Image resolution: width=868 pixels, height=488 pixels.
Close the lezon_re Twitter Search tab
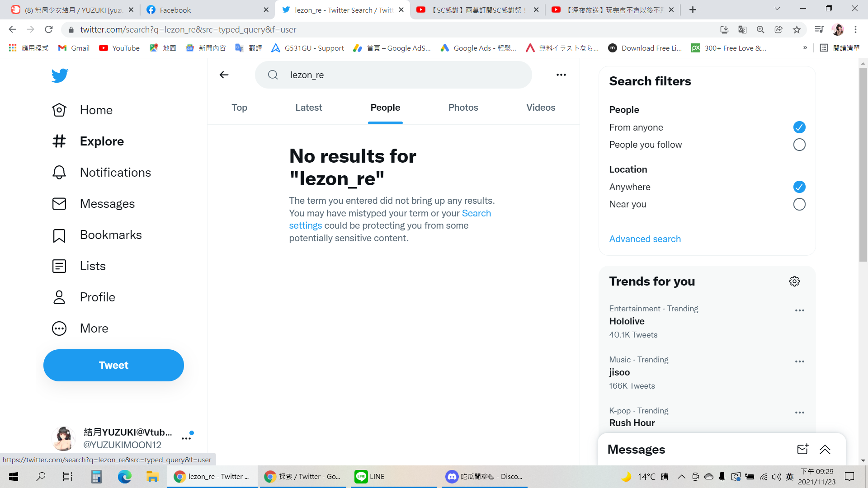[x=401, y=10]
